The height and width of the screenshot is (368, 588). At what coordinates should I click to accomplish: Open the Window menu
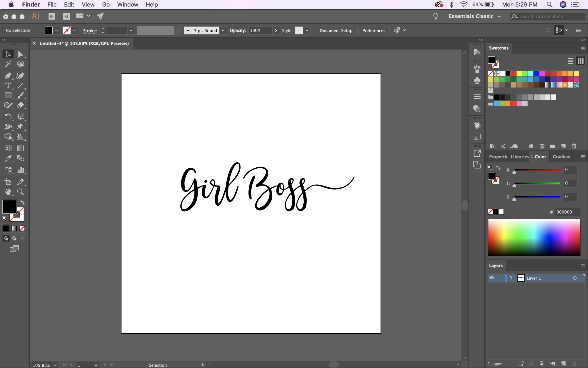tap(128, 4)
